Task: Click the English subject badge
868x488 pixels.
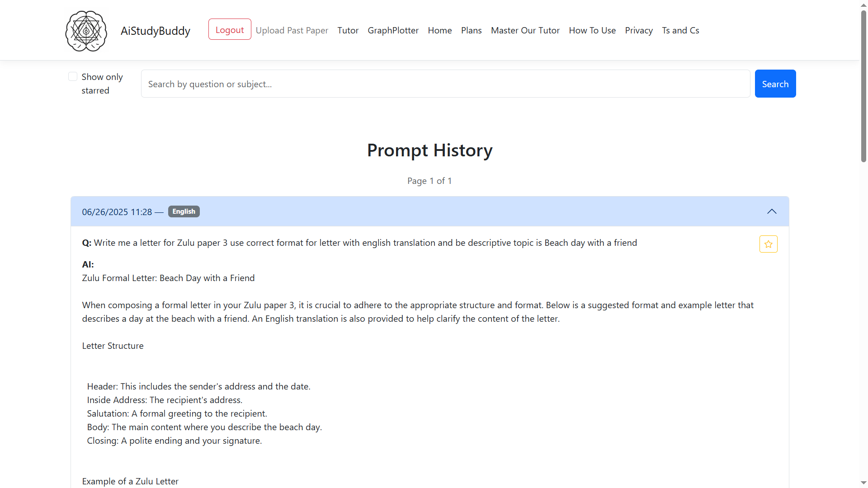Action: [x=184, y=211]
